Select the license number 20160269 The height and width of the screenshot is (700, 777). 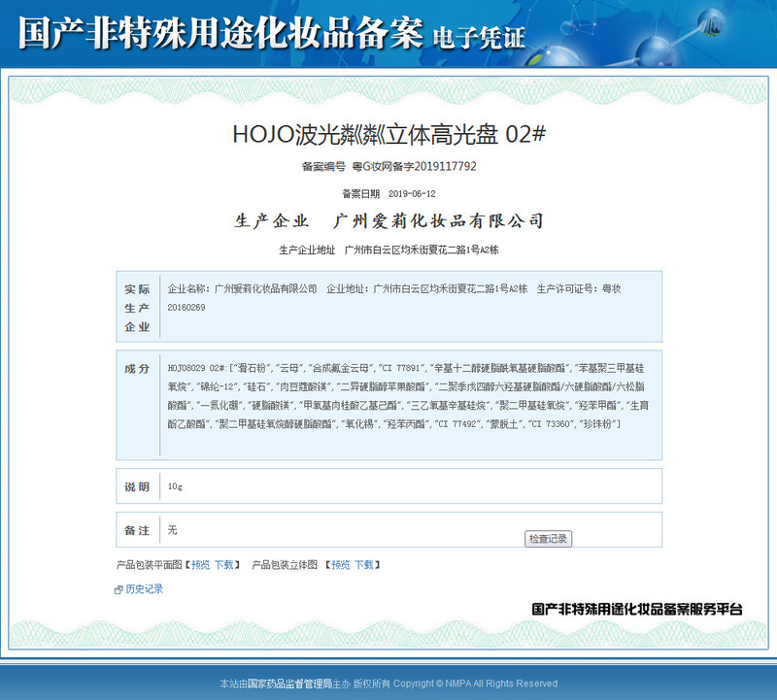point(186,307)
